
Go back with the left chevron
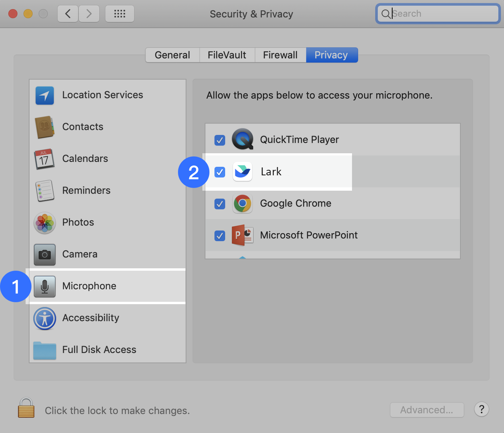click(x=68, y=14)
